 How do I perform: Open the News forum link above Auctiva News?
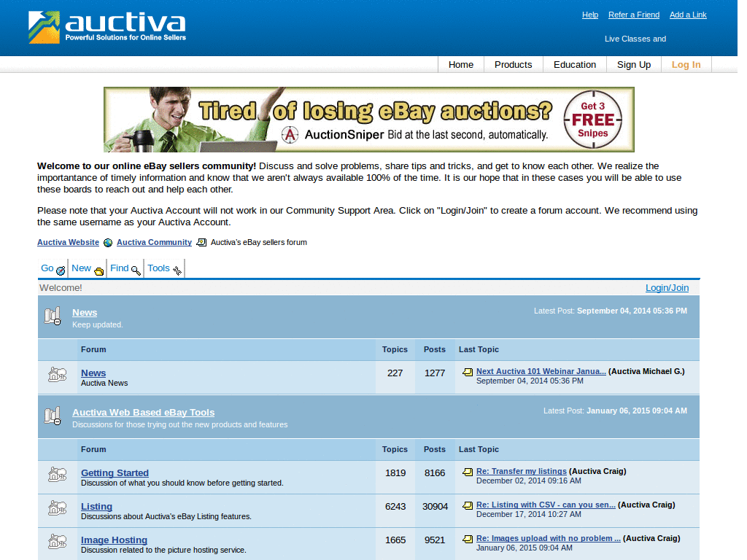click(x=93, y=373)
